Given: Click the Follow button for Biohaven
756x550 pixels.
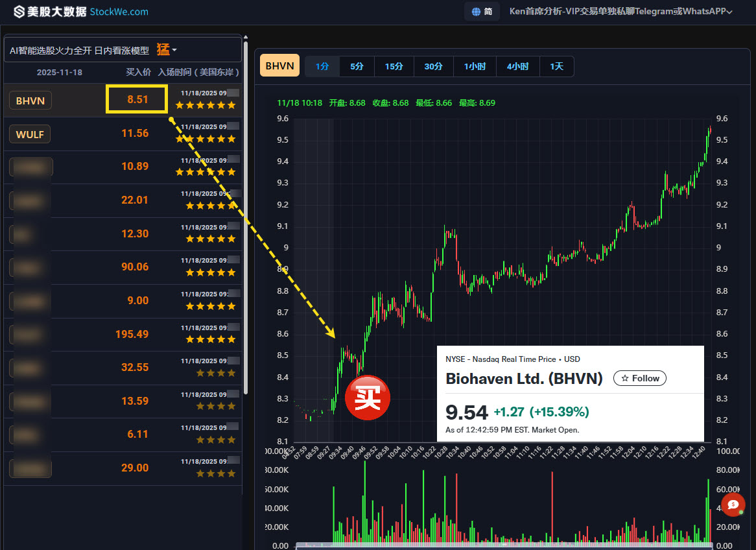Looking at the screenshot, I should click(x=639, y=378).
